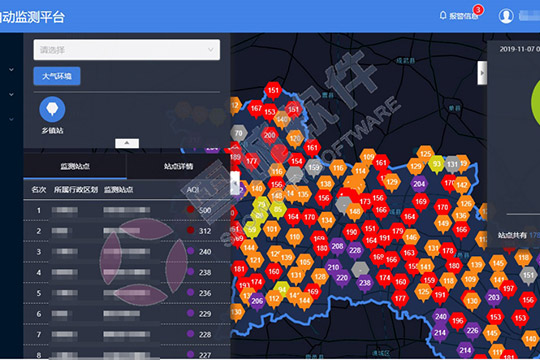Click the purple 203 map marker

(493, 298)
